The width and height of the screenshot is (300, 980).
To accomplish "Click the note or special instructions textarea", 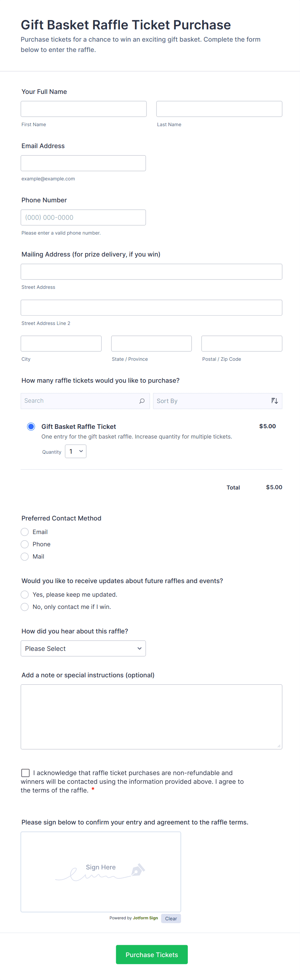I will click(x=151, y=717).
